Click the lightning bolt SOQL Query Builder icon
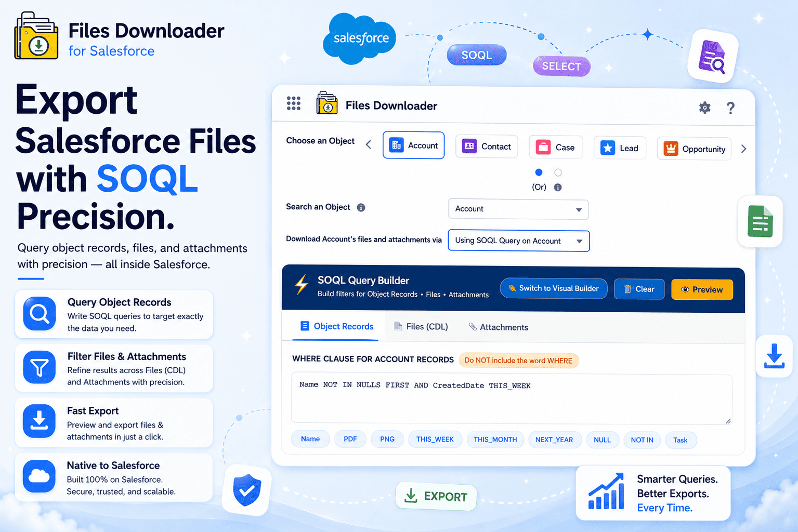 302,285
